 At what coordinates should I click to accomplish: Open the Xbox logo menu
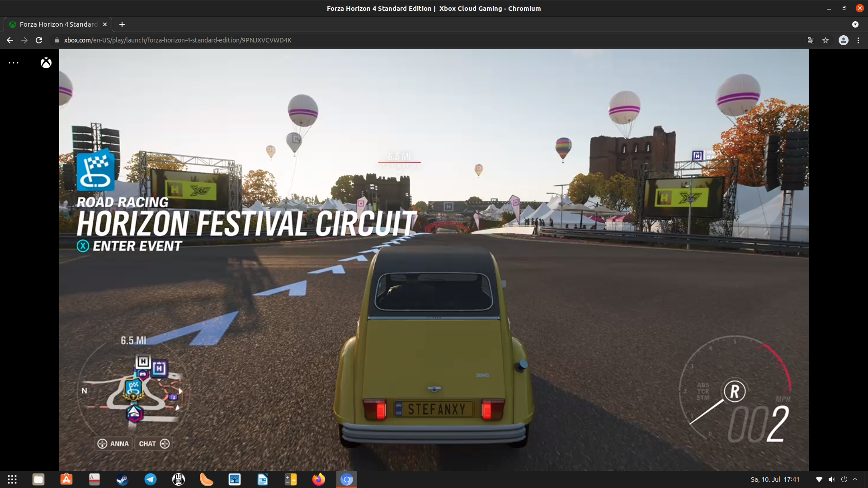click(x=46, y=63)
